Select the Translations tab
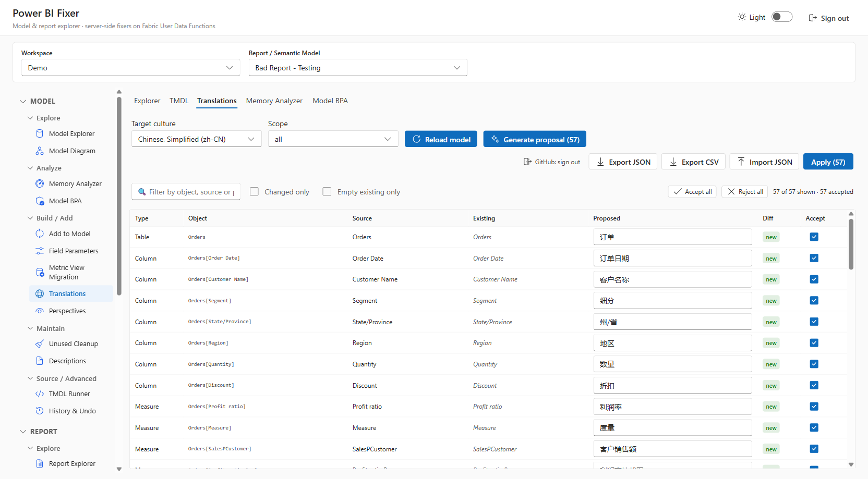This screenshot has width=868, height=479. click(216, 101)
